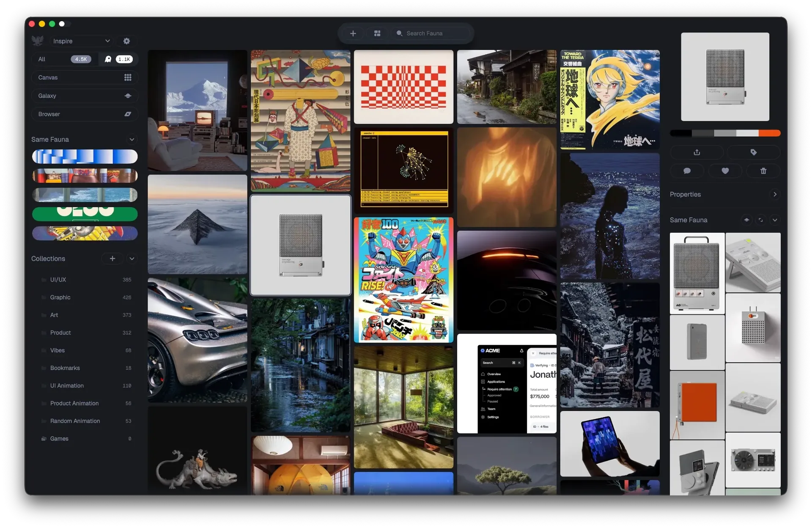This screenshot has height=528, width=812.
Task: Open the silver sports car image
Action: (198, 340)
